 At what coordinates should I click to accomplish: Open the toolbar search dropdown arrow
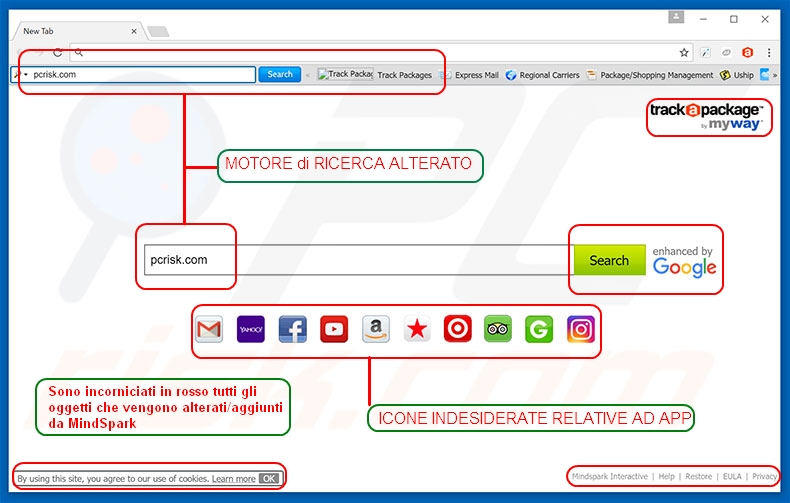(26, 75)
